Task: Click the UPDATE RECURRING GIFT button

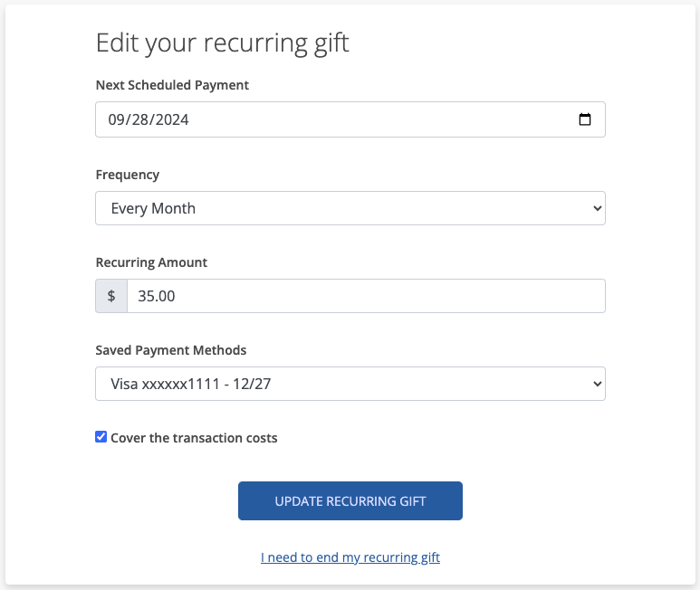Action: pos(350,500)
